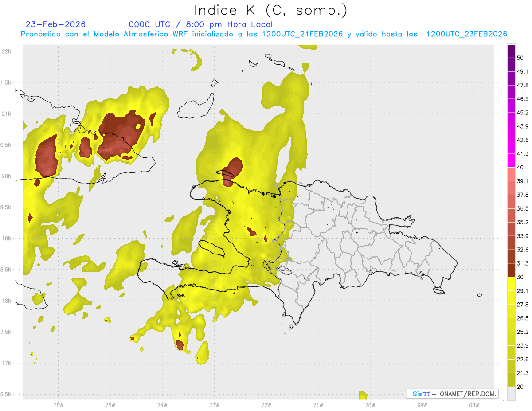
Task: Click the light gray colorbar segment below 20
Action: coord(511,393)
